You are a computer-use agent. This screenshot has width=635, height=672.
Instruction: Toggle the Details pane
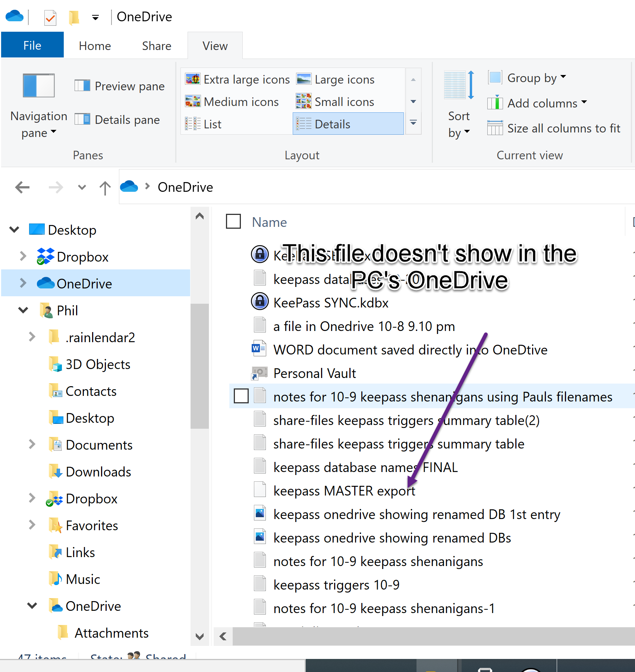[117, 120]
